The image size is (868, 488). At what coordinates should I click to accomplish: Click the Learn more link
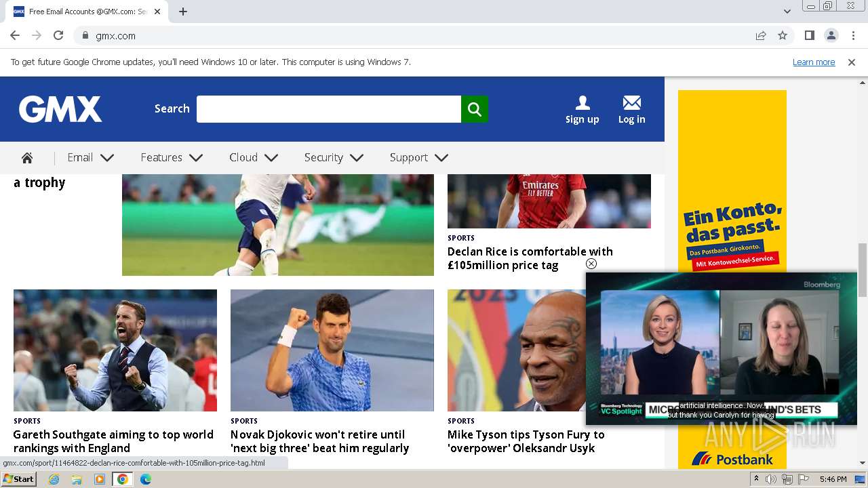(814, 62)
